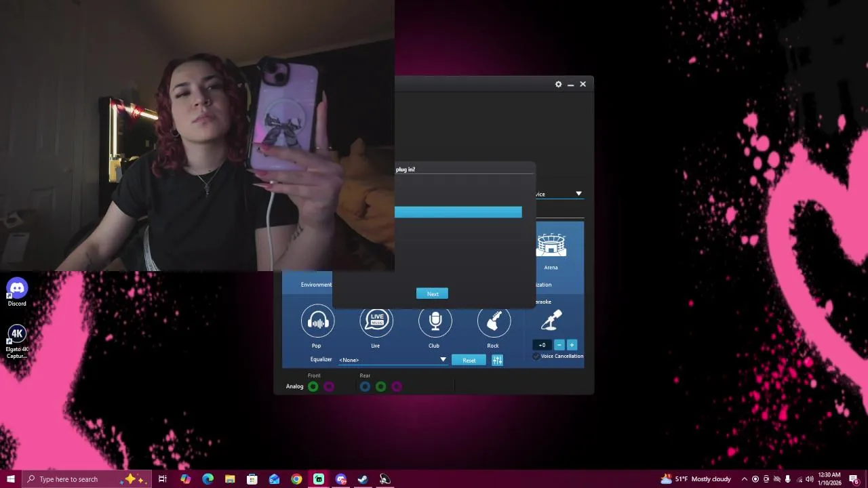Click the volume speaker tray icon
This screenshot has height=488, width=868.
click(810, 479)
